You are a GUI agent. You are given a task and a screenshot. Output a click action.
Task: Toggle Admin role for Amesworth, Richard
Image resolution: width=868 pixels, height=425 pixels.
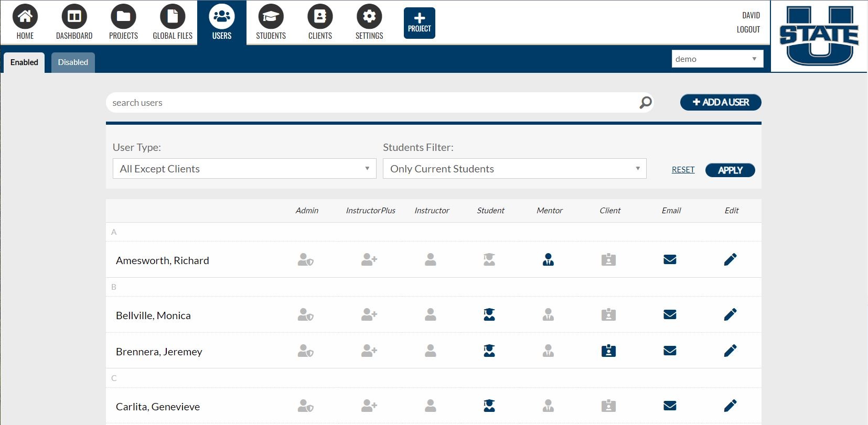pos(306,259)
